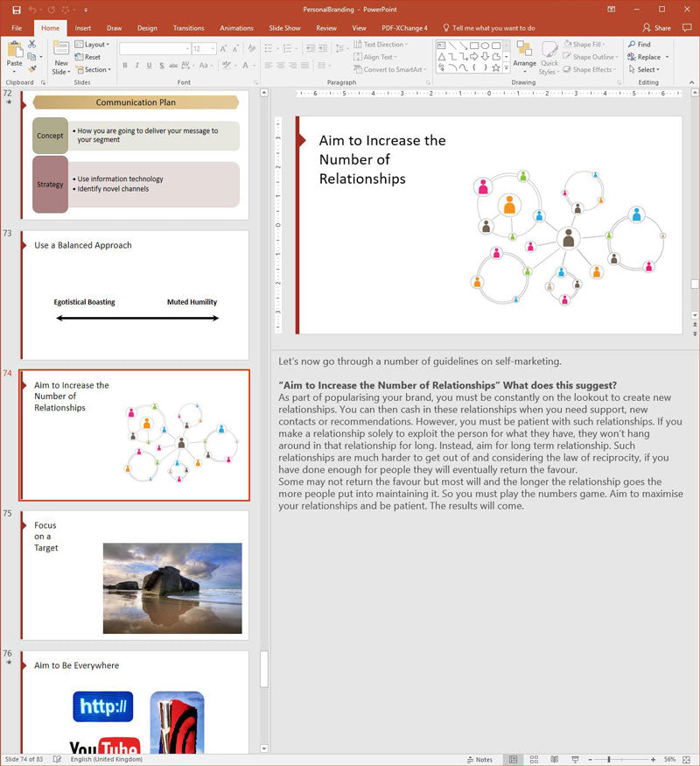The width and height of the screenshot is (700, 766).
Task: Click the zoom in plus button
Action: (653, 760)
